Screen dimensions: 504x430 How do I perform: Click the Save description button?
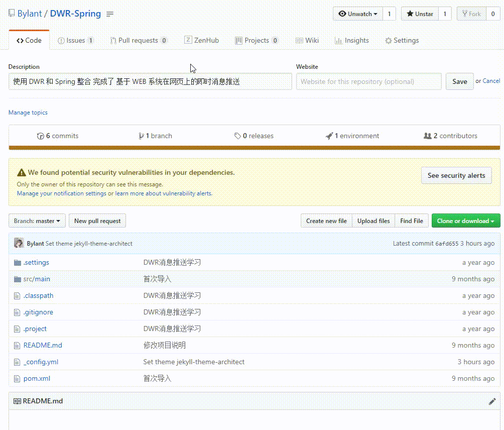pos(460,81)
